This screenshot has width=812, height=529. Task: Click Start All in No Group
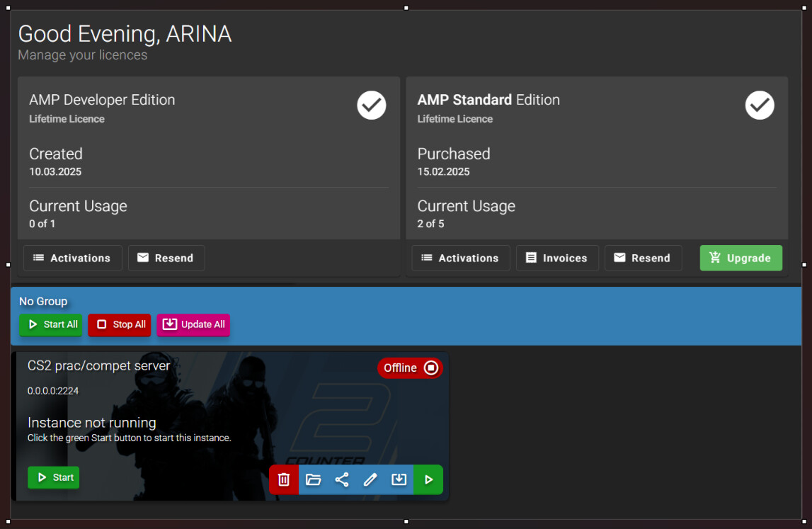(51, 324)
